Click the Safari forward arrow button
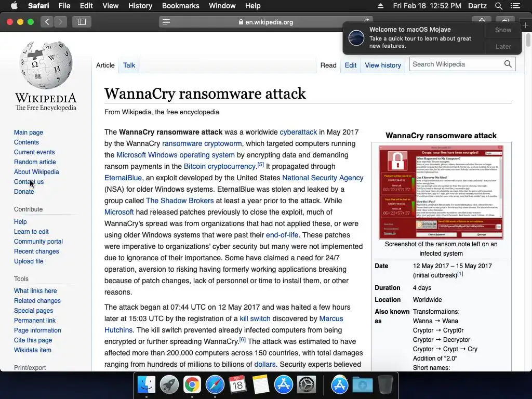The height and width of the screenshot is (399, 532). click(60, 22)
